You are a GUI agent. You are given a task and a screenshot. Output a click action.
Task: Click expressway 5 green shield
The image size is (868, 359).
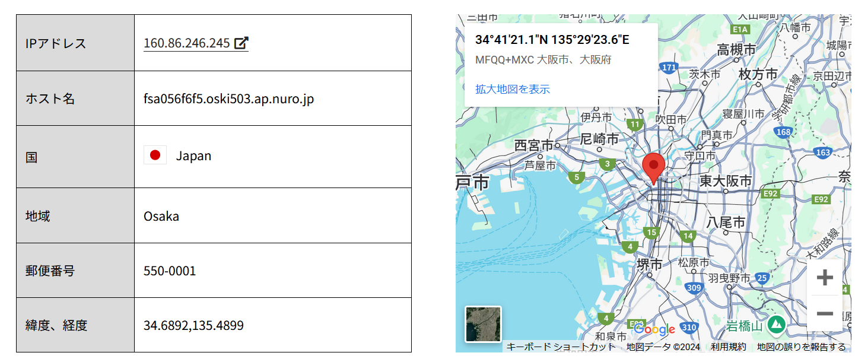(x=576, y=177)
